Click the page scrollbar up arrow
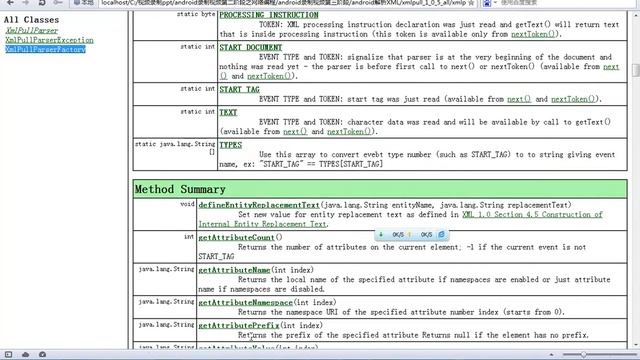This screenshot has width=640, height=360. [x=636, y=16]
